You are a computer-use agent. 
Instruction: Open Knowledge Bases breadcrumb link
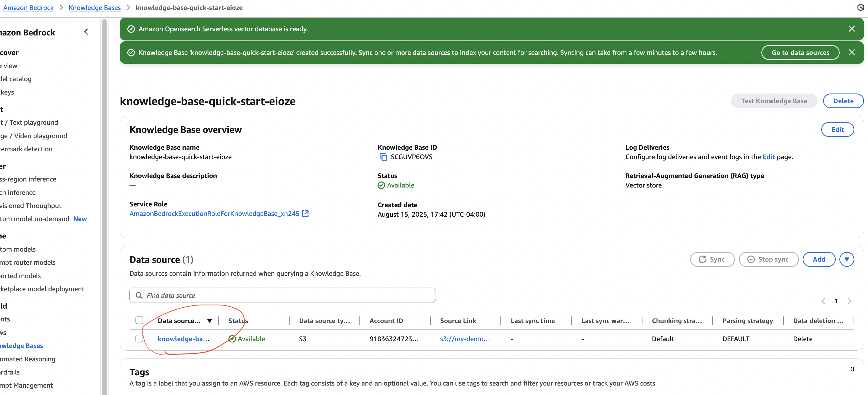pyautogui.click(x=94, y=7)
